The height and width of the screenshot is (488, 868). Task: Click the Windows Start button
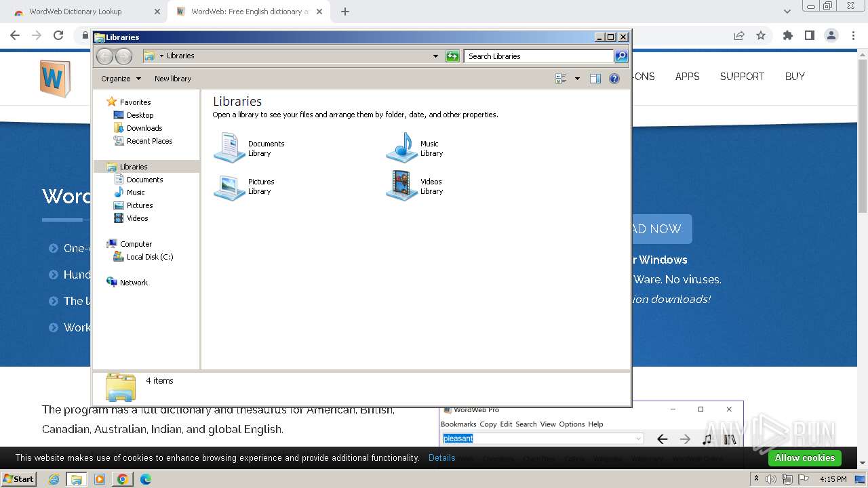pos(18,479)
